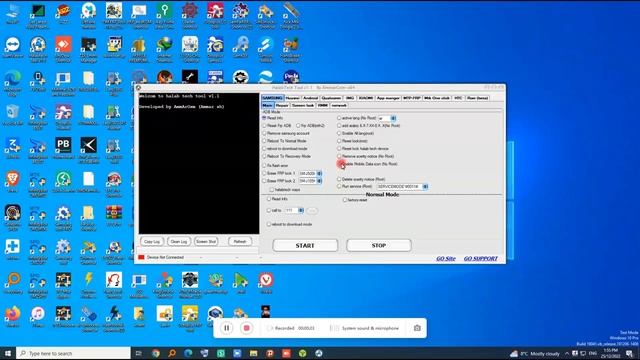Open the notification center icon in tray

pos(629,353)
